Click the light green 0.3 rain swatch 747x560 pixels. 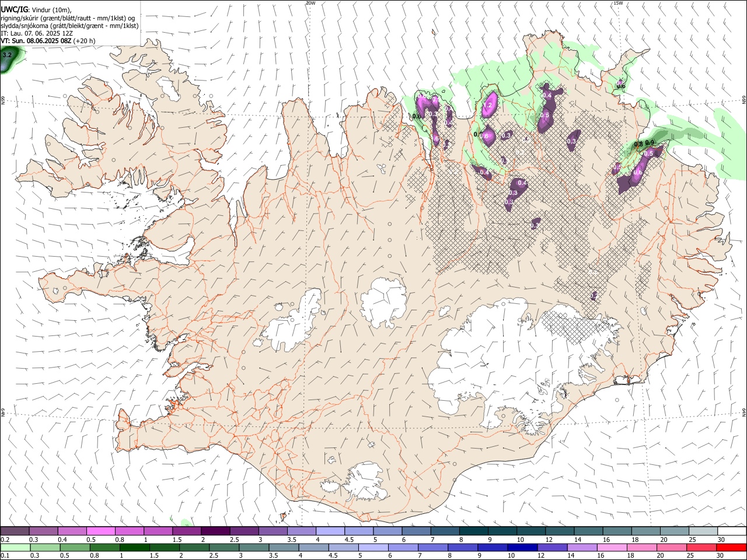(x=45, y=547)
